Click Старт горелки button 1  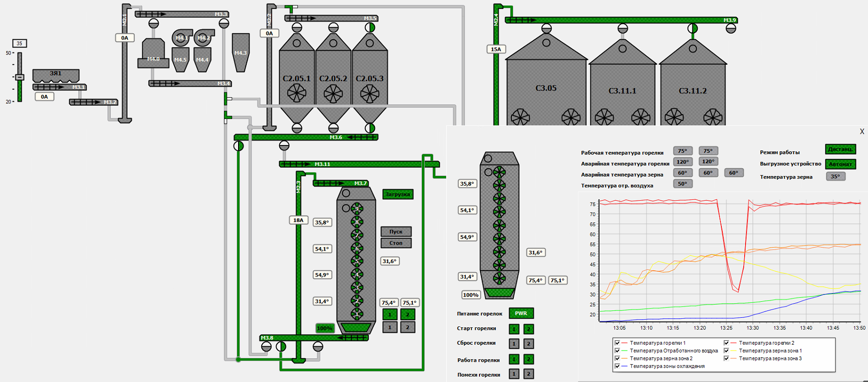(514, 329)
